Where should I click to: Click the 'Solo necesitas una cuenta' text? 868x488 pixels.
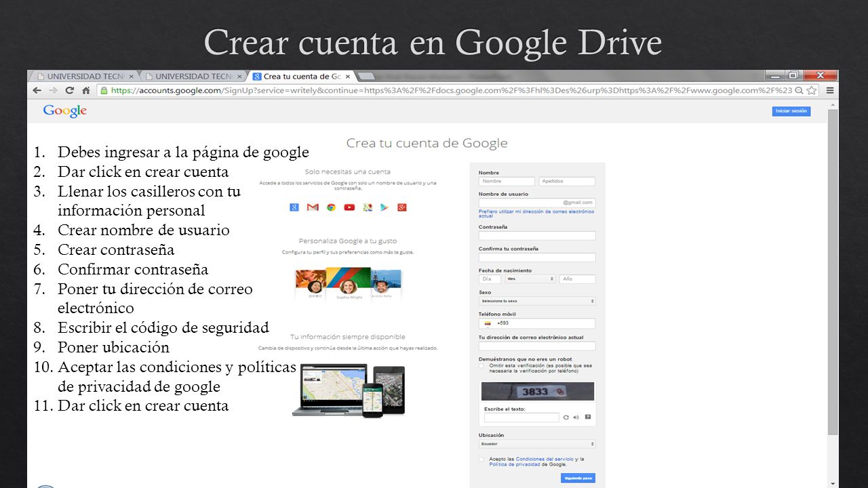pos(347,171)
